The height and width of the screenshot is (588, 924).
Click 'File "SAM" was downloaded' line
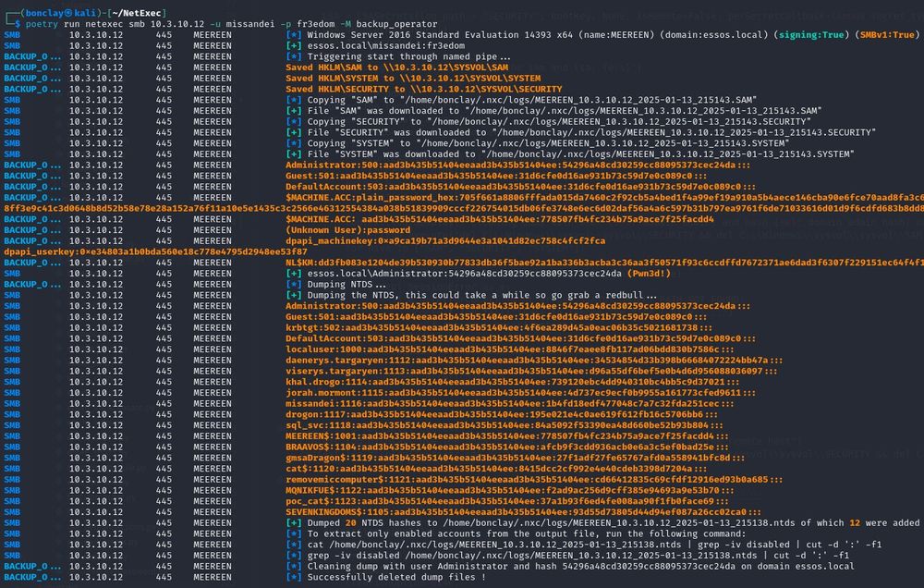(x=564, y=111)
